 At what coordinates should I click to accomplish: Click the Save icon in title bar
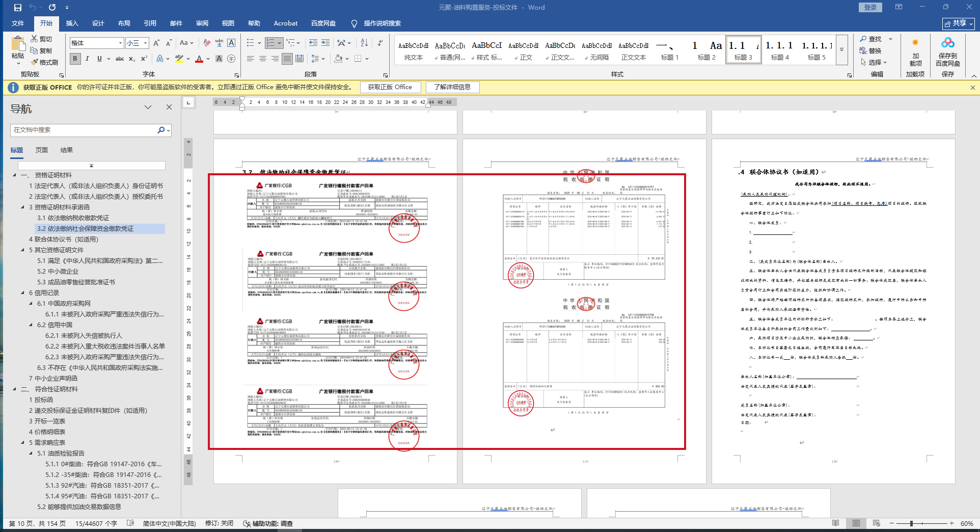[18, 8]
